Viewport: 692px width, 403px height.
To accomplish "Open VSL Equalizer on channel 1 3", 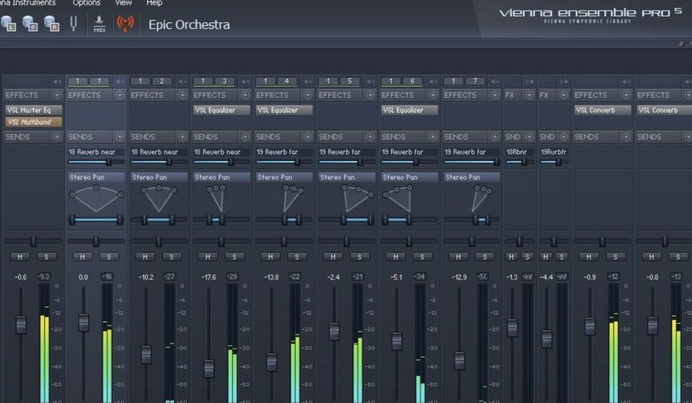I will [x=221, y=110].
